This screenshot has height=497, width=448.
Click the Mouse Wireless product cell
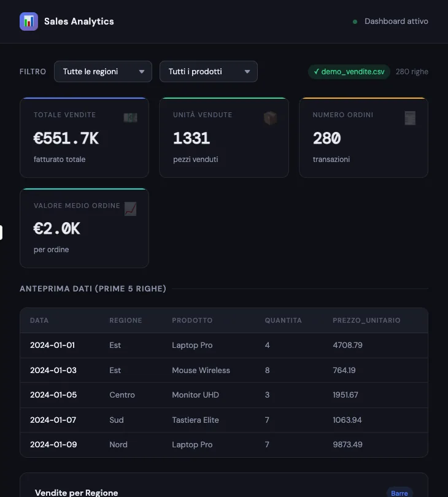(x=201, y=370)
